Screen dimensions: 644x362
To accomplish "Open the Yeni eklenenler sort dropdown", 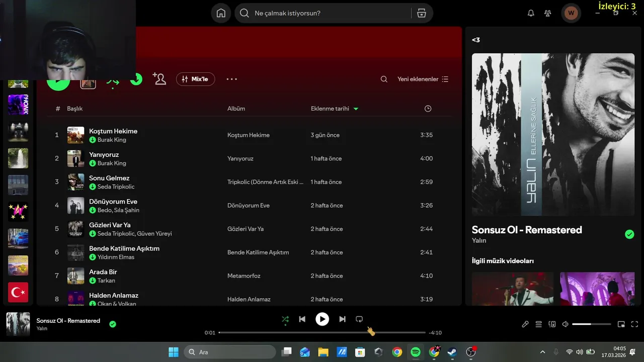I will [x=423, y=79].
